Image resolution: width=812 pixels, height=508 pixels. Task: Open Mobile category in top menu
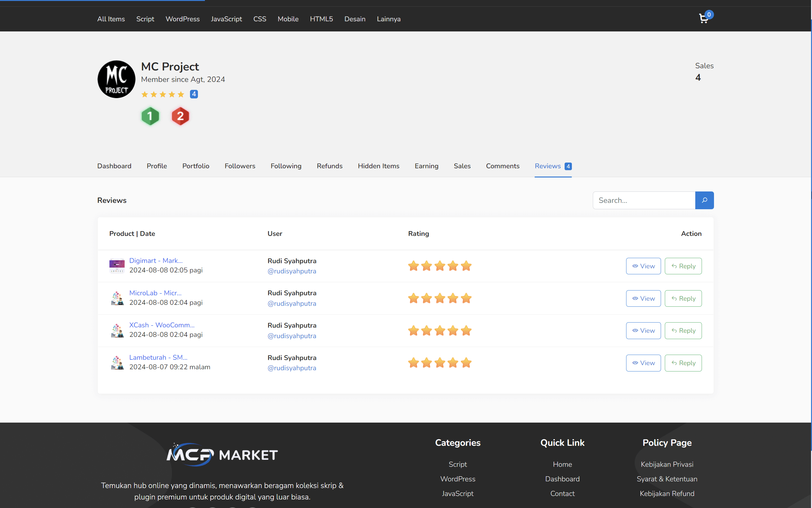(288, 19)
